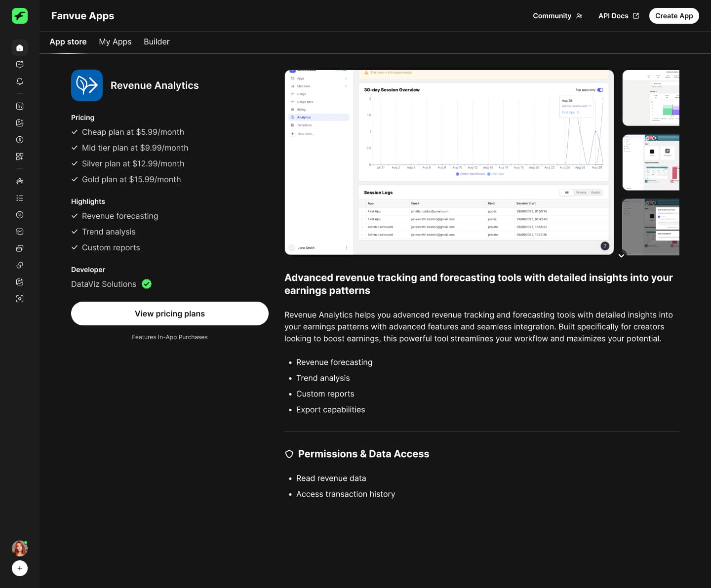711x588 pixels.
Task: Click 'Access transaction history' permission text
Action: click(x=346, y=494)
